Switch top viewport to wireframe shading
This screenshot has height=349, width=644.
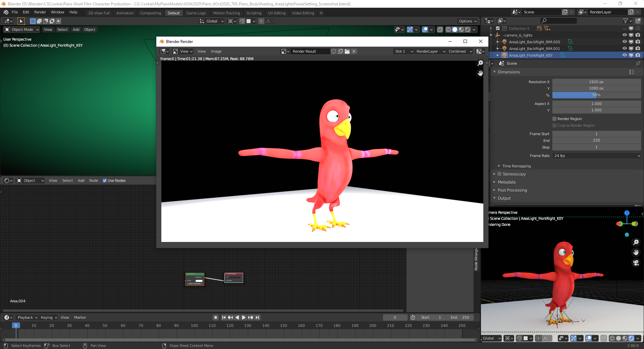pyautogui.click(x=448, y=30)
